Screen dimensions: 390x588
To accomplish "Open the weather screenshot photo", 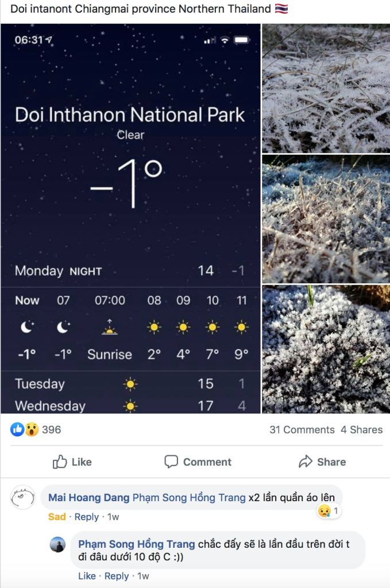I will coord(131,218).
